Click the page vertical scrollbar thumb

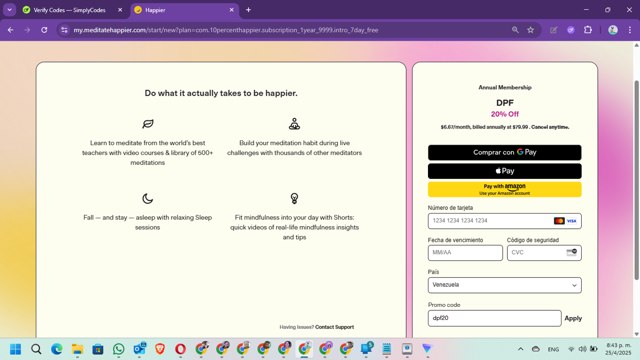pos(636,180)
